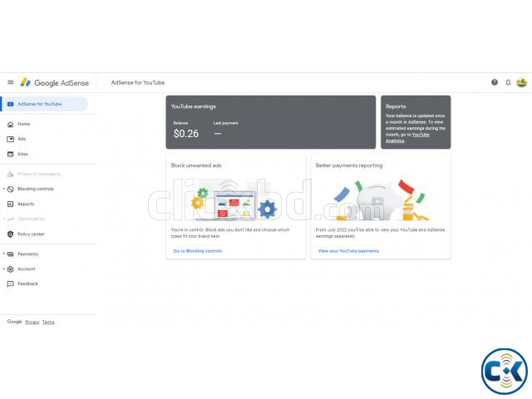Click the Google AdSense logo
Image resolution: width=532 pixels, height=399 pixels.
[x=55, y=83]
